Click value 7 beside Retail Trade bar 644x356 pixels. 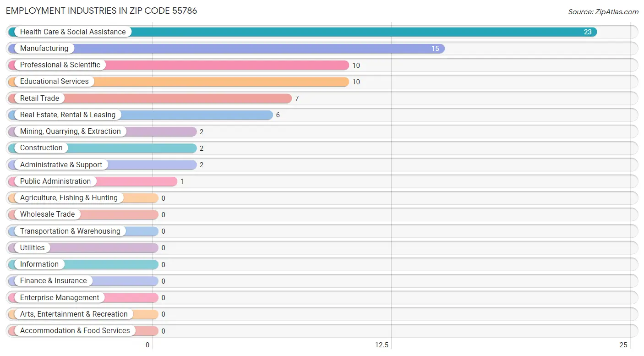297,99
